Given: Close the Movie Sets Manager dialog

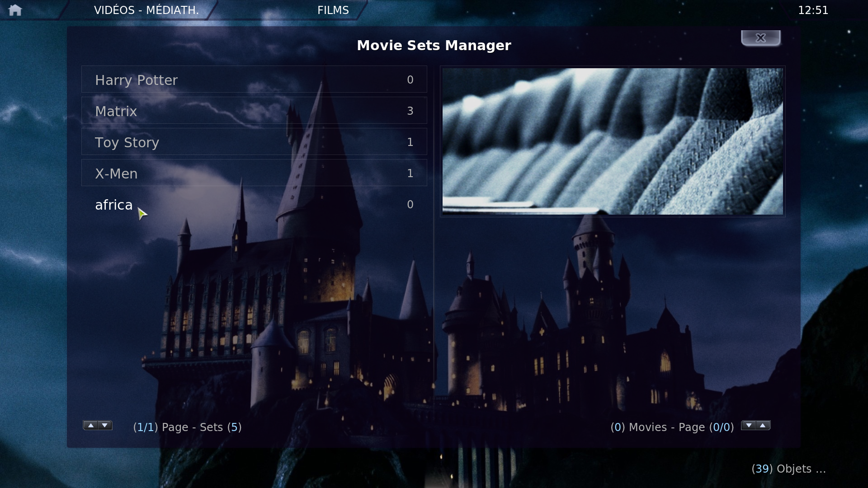Looking at the screenshot, I should tap(761, 38).
